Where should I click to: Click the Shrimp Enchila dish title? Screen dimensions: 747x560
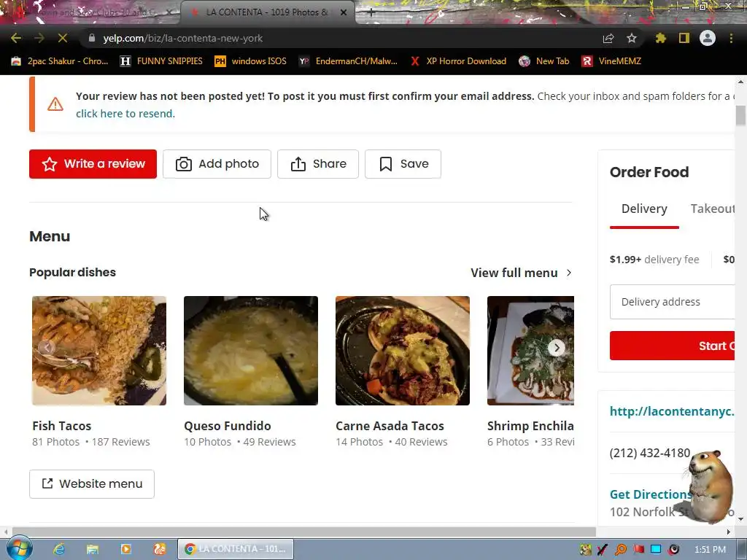click(x=530, y=426)
